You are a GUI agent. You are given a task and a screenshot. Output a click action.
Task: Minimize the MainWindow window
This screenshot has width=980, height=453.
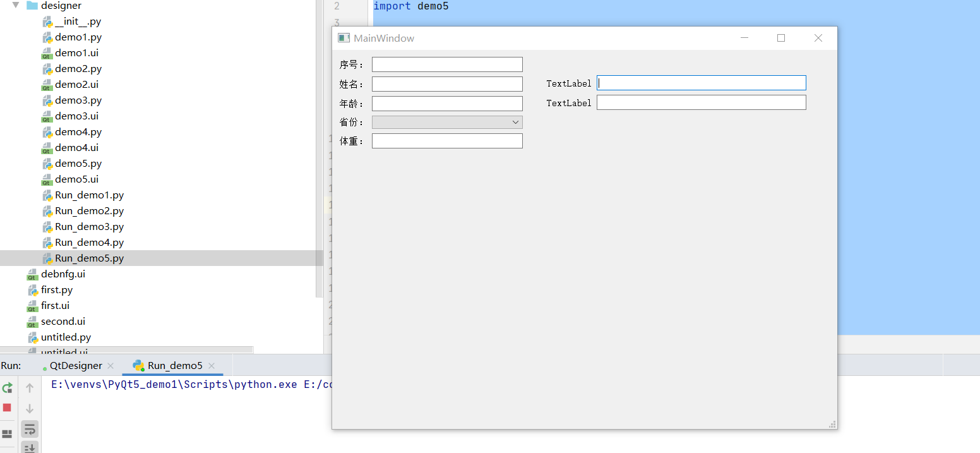click(x=744, y=38)
